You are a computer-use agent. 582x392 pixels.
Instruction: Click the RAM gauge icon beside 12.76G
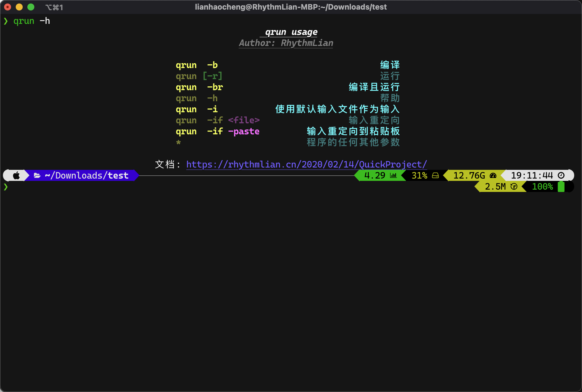click(493, 175)
